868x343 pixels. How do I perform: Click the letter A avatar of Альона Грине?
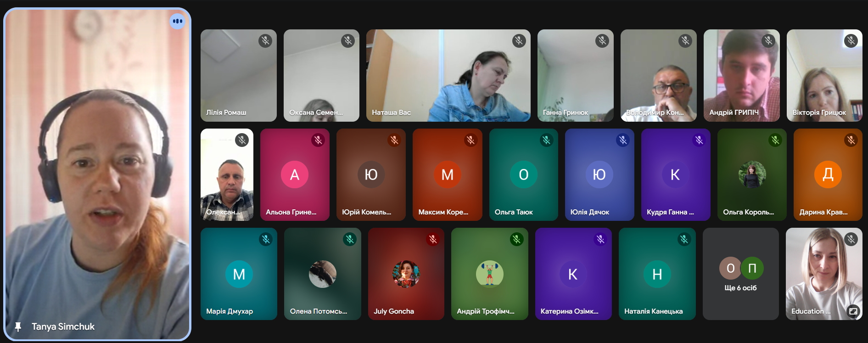[295, 174]
